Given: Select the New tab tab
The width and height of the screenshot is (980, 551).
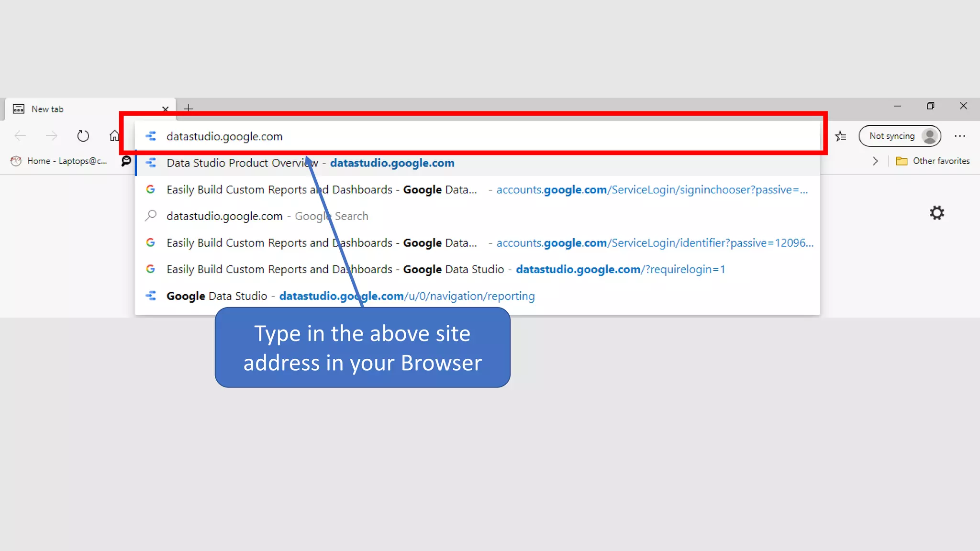Looking at the screenshot, I should tap(90, 109).
